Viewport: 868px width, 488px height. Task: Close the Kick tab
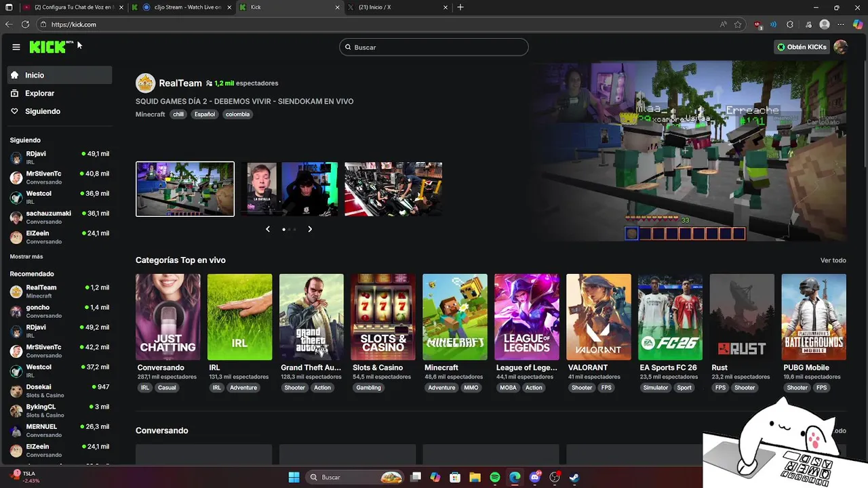click(x=338, y=7)
